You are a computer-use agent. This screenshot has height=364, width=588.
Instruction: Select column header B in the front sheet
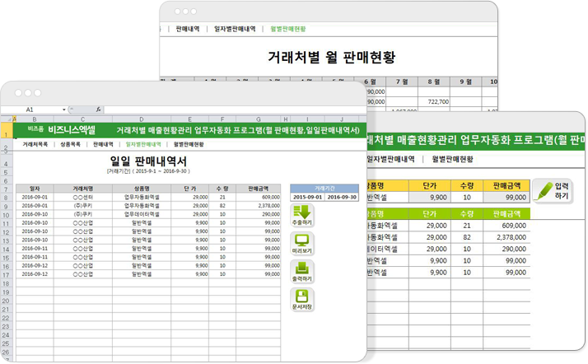(35, 119)
